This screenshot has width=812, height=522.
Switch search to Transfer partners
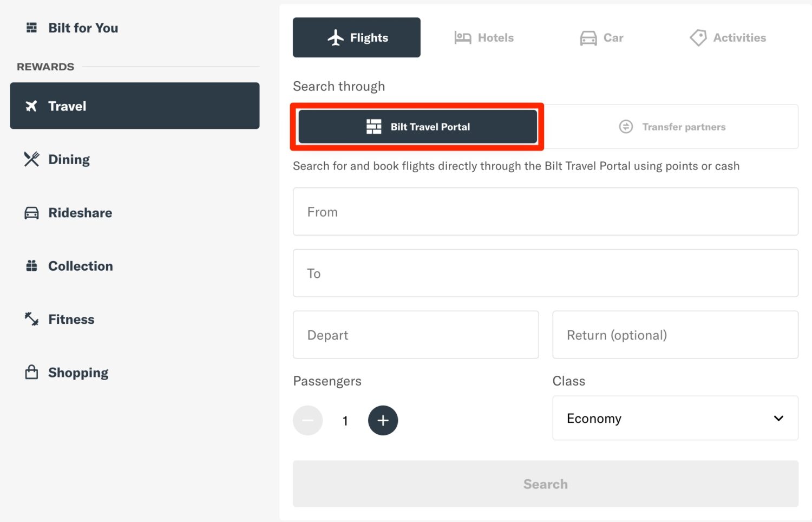pyautogui.click(x=672, y=126)
